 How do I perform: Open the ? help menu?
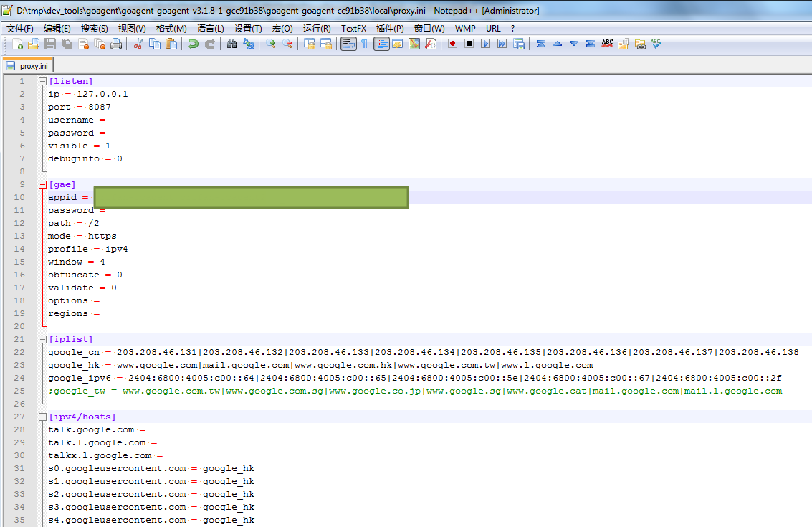click(512, 29)
